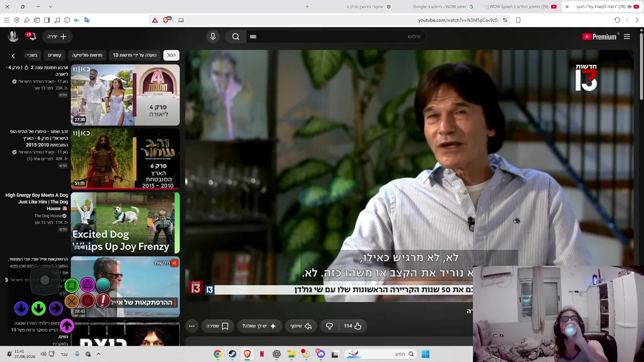Open 'The Dog House' channel link

(48, 216)
